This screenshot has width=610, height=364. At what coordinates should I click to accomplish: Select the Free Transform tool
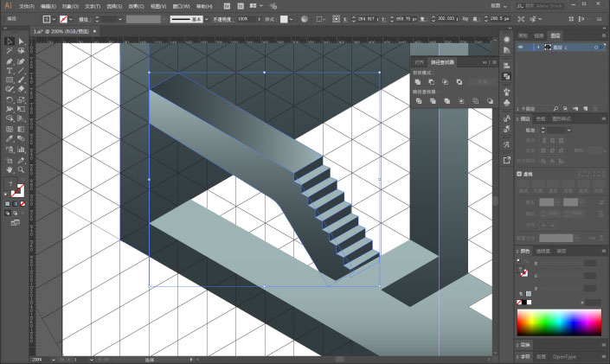click(x=21, y=109)
